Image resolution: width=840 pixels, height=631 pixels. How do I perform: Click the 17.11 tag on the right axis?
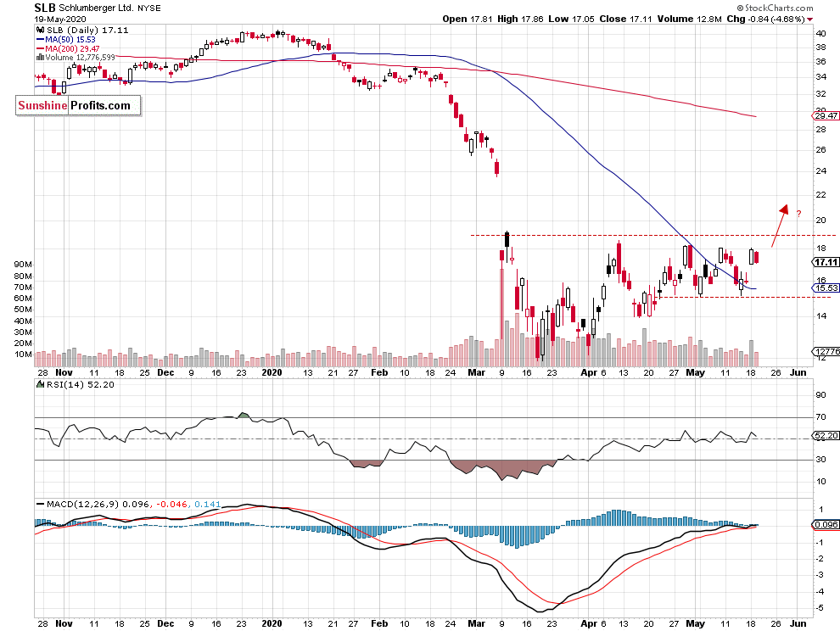pyautogui.click(x=826, y=262)
